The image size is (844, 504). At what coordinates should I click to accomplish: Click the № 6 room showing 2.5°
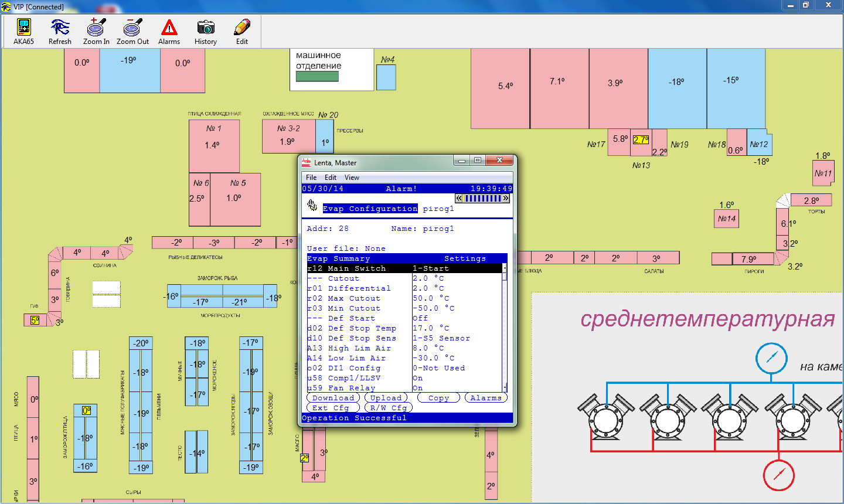[199, 199]
